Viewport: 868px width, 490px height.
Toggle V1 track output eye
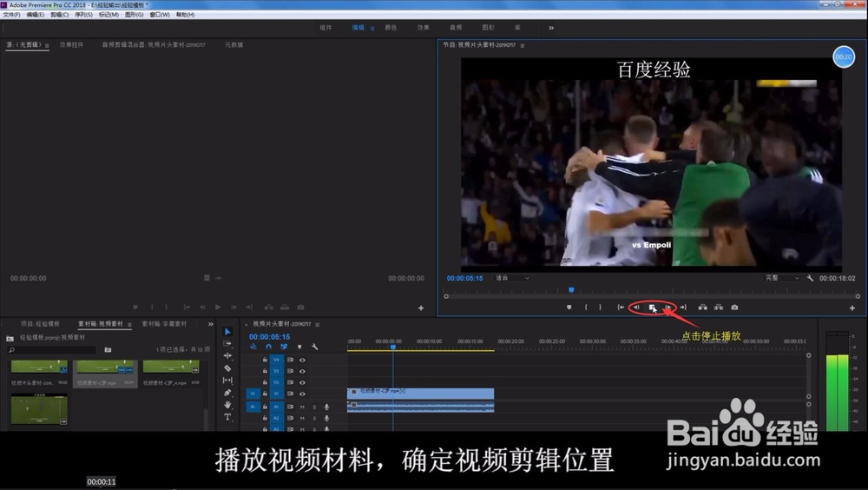302,394
